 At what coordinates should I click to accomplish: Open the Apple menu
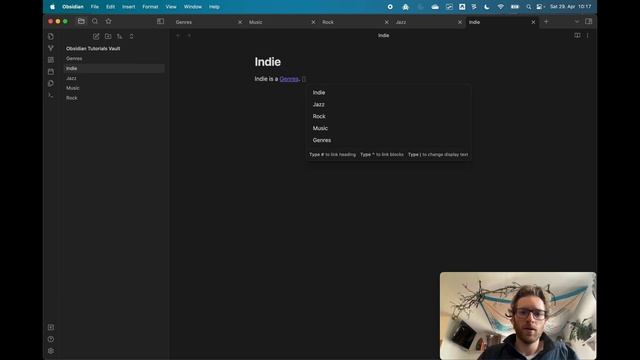point(52,7)
